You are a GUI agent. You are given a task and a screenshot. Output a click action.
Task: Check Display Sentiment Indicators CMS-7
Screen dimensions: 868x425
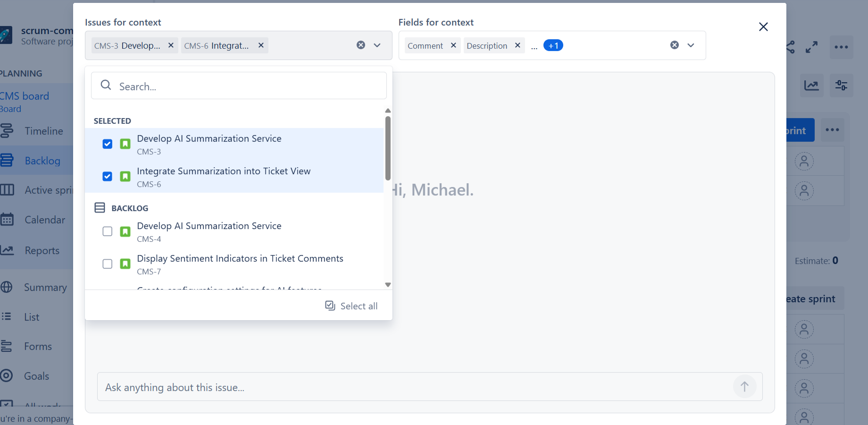(108, 264)
